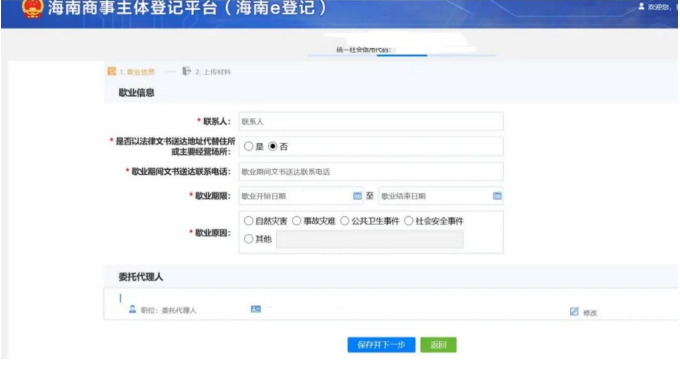Click 保存并下一步 button
The image size is (680, 381).
(381, 345)
